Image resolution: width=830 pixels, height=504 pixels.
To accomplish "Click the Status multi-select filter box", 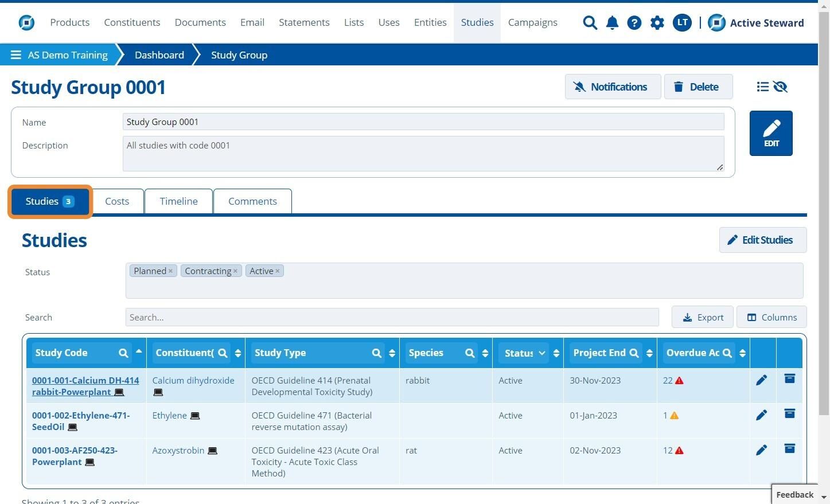I will point(464,280).
